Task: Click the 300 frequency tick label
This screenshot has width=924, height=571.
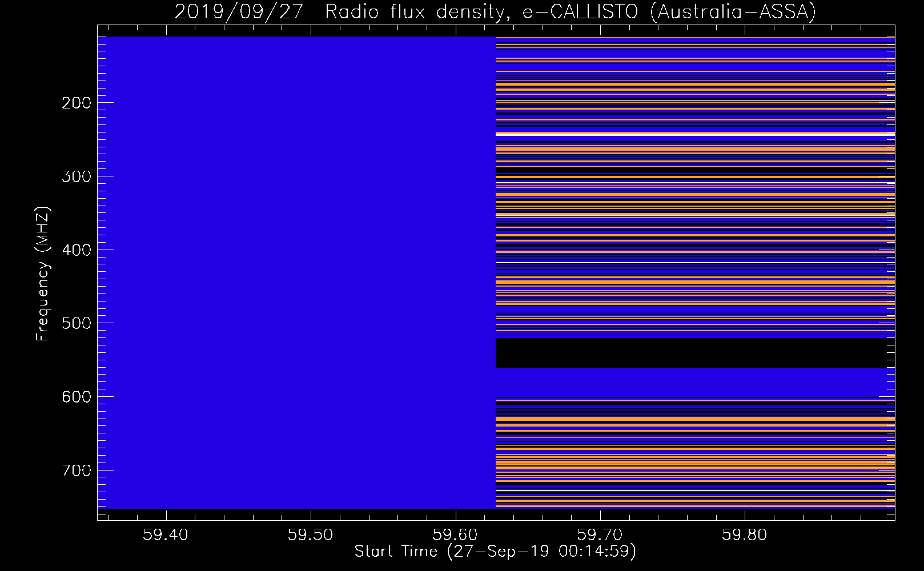Action: pyautogui.click(x=77, y=176)
